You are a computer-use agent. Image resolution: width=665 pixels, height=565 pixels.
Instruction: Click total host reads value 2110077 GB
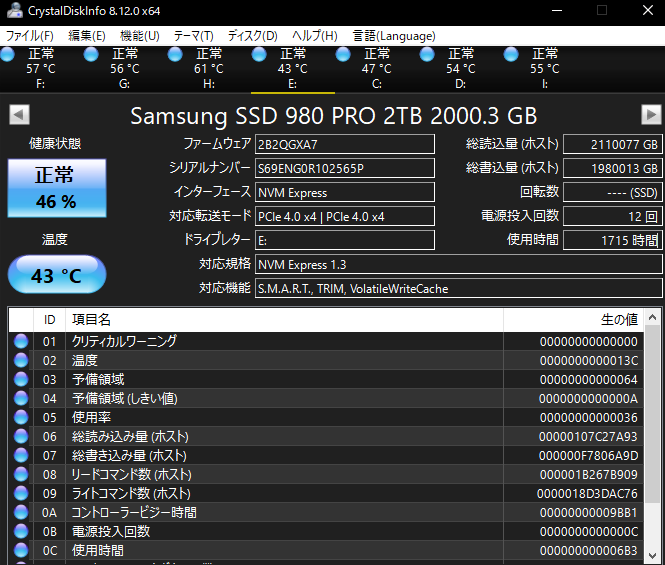click(x=612, y=144)
